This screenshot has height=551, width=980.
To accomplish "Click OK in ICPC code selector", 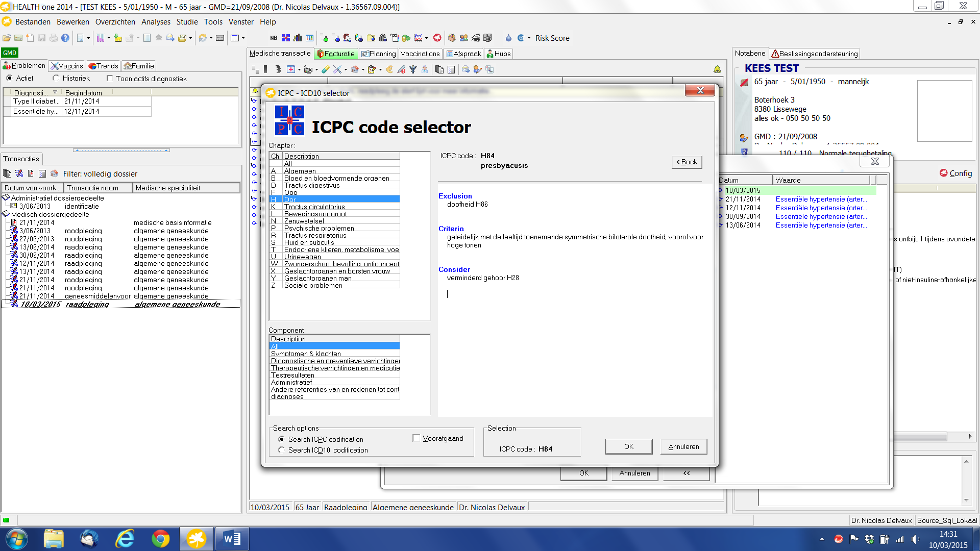I will (629, 446).
